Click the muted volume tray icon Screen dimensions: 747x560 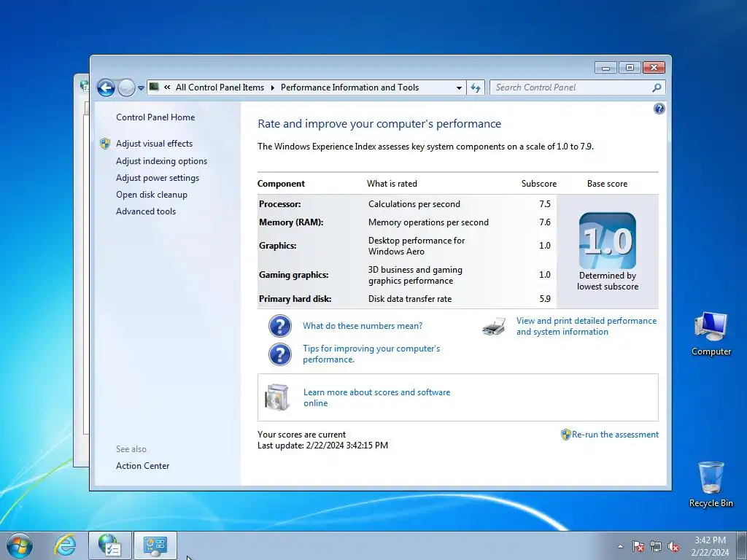673,546
